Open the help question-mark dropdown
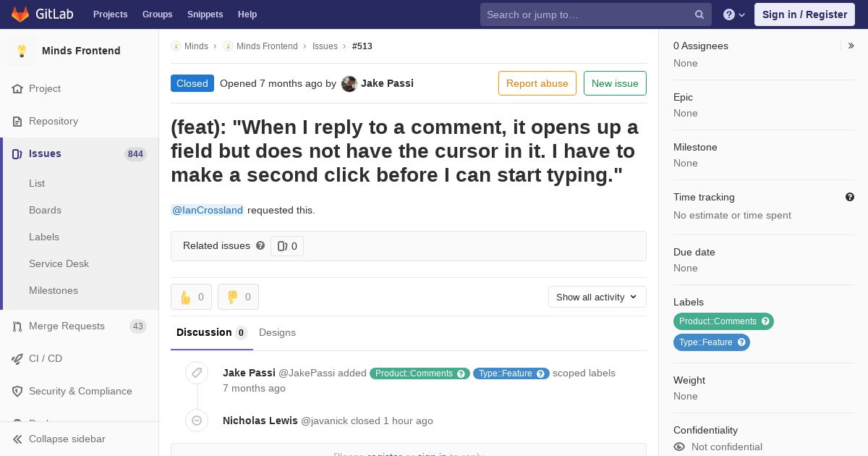The width and height of the screenshot is (868, 456). (x=734, y=14)
